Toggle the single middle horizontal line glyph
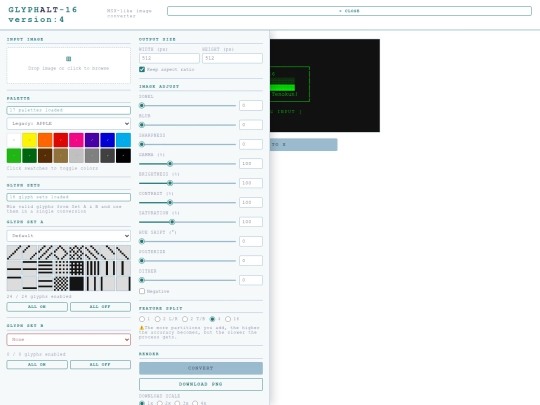This screenshot has height=405, width=540. pos(14,268)
